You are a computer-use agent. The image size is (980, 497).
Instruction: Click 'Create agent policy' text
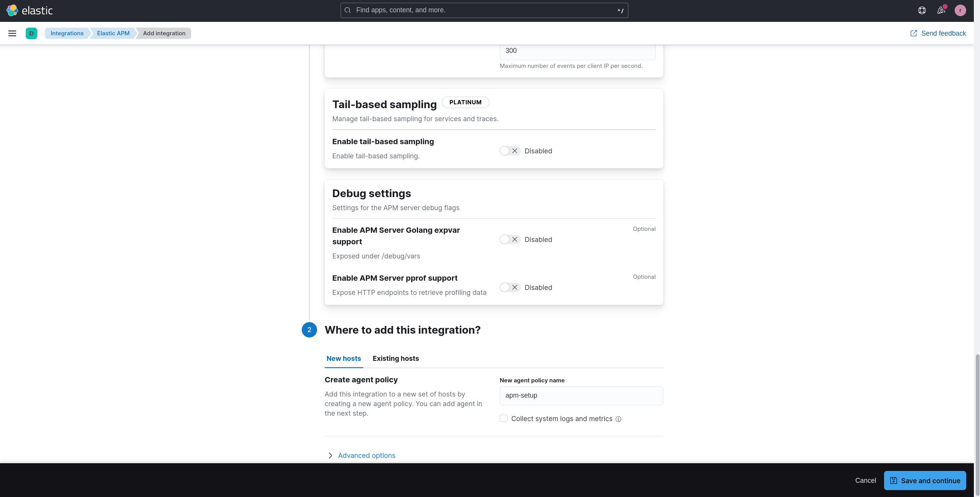[x=361, y=380]
